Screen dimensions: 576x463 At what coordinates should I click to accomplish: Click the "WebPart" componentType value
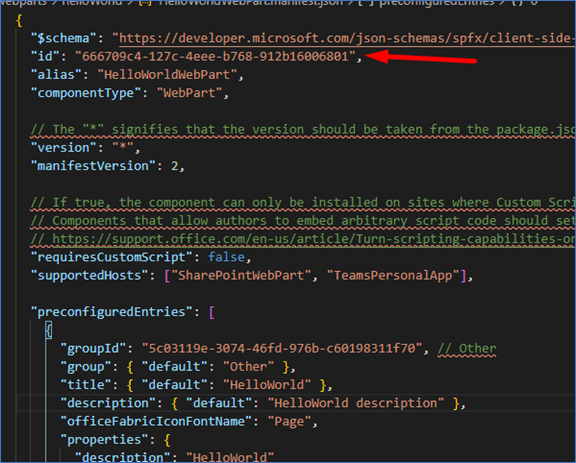coord(190,93)
